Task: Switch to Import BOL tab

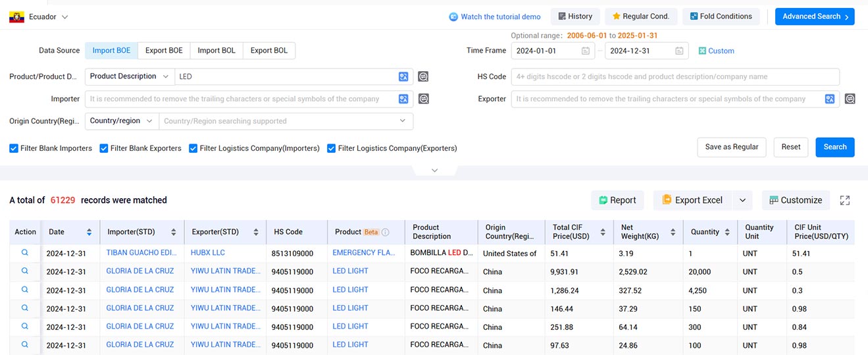Action: [217, 51]
